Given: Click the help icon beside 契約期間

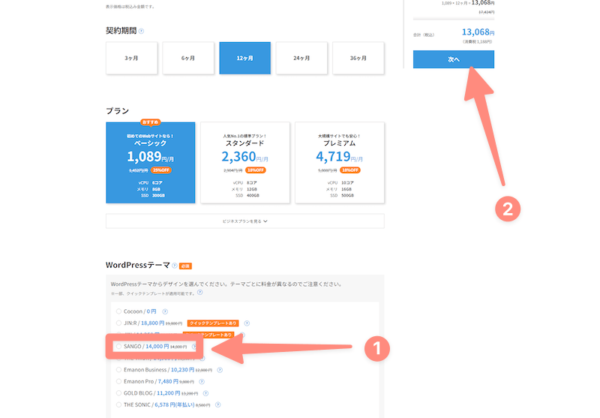Looking at the screenshot, I should (142, 31).
